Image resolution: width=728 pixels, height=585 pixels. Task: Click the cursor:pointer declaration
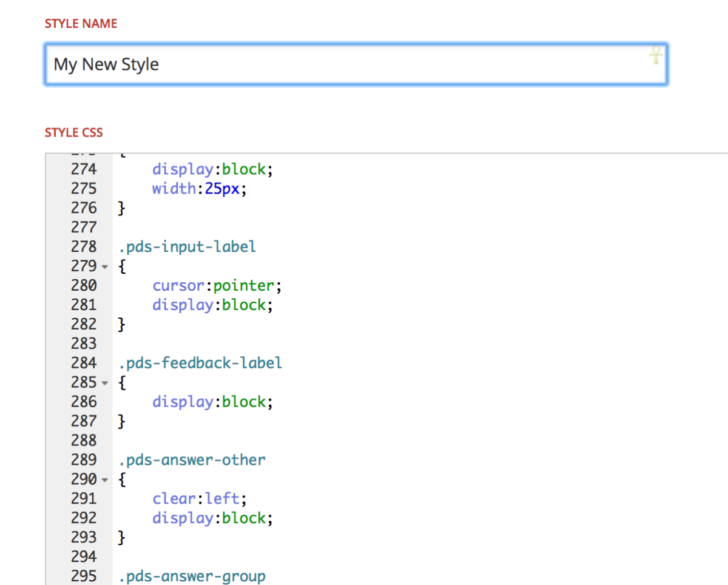[x=217, y=285]
